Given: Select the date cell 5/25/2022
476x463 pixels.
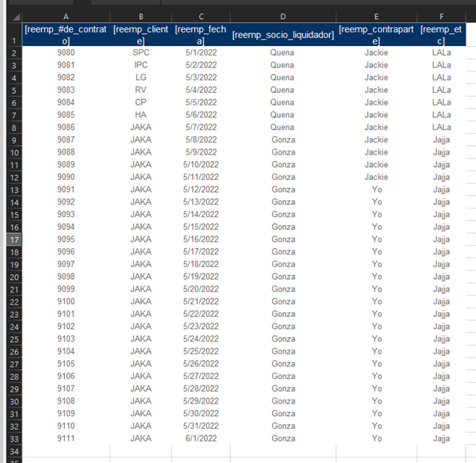Looking at the screenshot, I should tap(201, 351).
